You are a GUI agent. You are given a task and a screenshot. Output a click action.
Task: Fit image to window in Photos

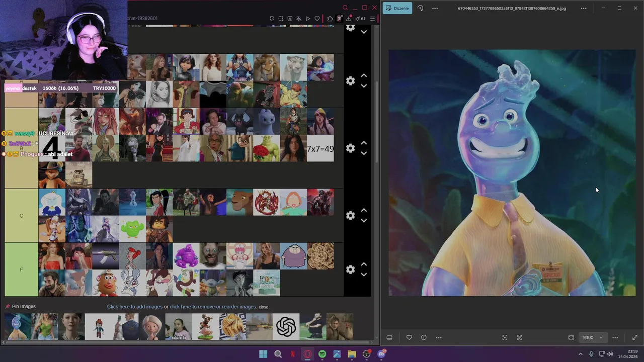tap(571, 337)
